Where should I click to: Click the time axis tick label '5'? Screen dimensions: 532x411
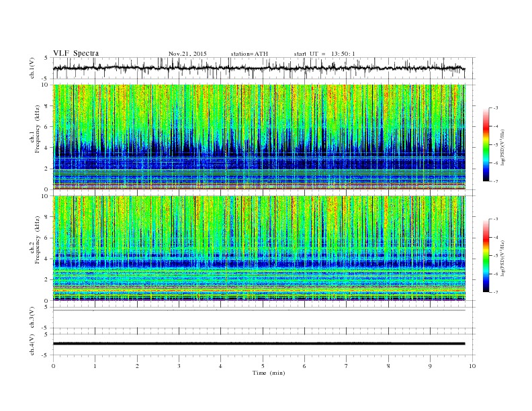(263, 366)
